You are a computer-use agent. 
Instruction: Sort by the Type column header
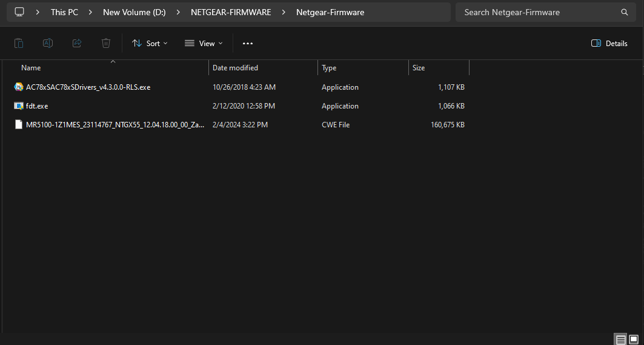coord(329,68)
